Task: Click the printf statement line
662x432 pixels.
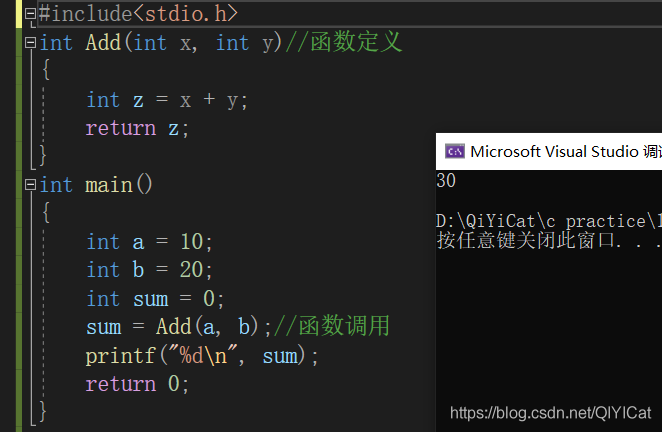Action: [202, 356]
